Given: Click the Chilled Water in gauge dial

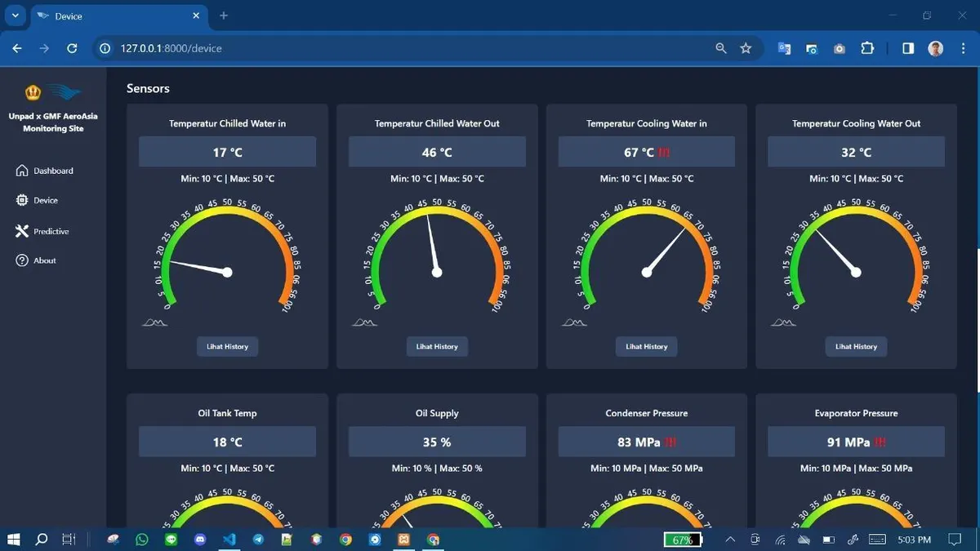Looking at the screenshot, I should tap(227, 255).
